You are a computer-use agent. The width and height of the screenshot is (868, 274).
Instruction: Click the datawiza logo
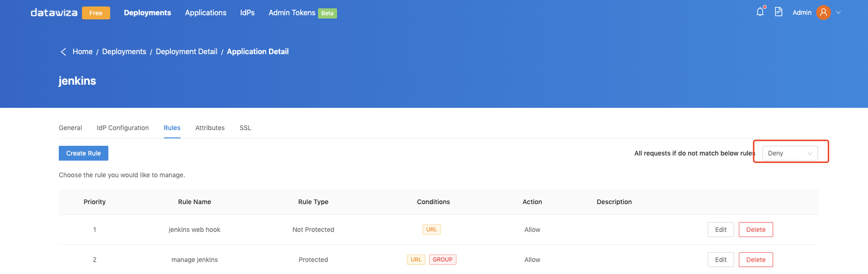coord(54,13)
